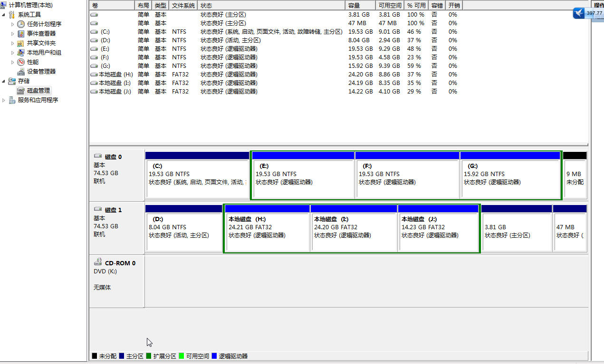Sort by the File System column header
Image resolution: width=604 pixels, height=364 pixels.
(x=183, y=5)
